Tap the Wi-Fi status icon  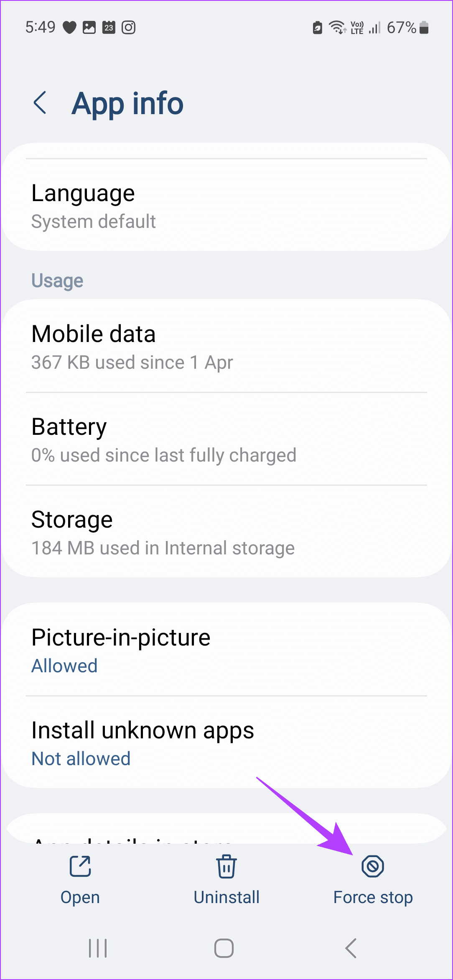337,28
